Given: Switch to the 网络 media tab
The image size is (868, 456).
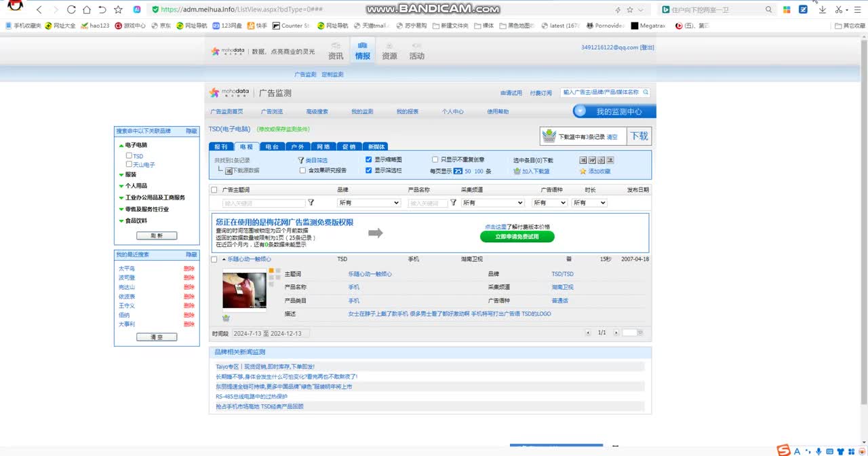Looking at the screenshot, I should (323, 147).
